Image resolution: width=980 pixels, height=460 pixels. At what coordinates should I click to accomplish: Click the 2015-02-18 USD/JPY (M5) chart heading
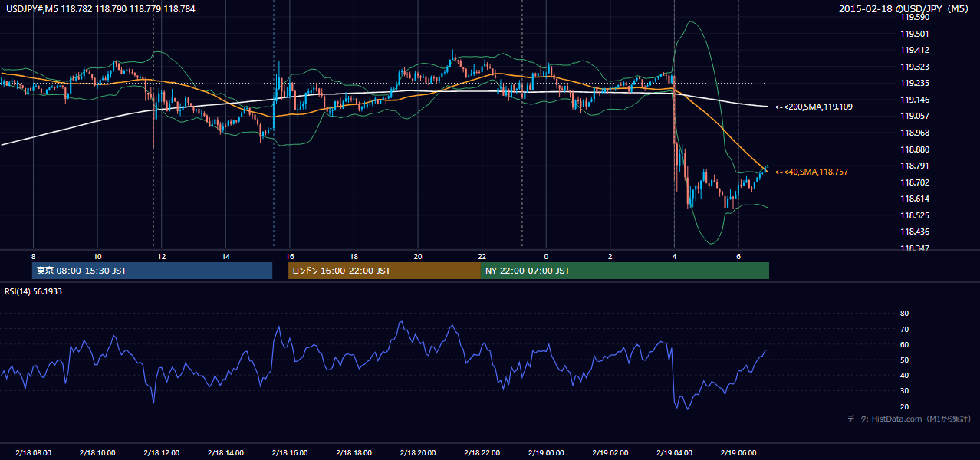[906, 9]
